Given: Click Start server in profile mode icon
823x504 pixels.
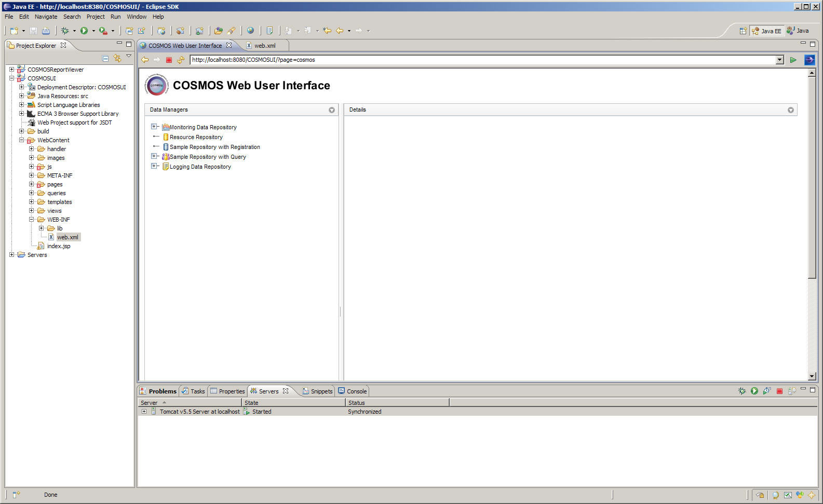Looking at the screenshot, I should tap(767, 391).
